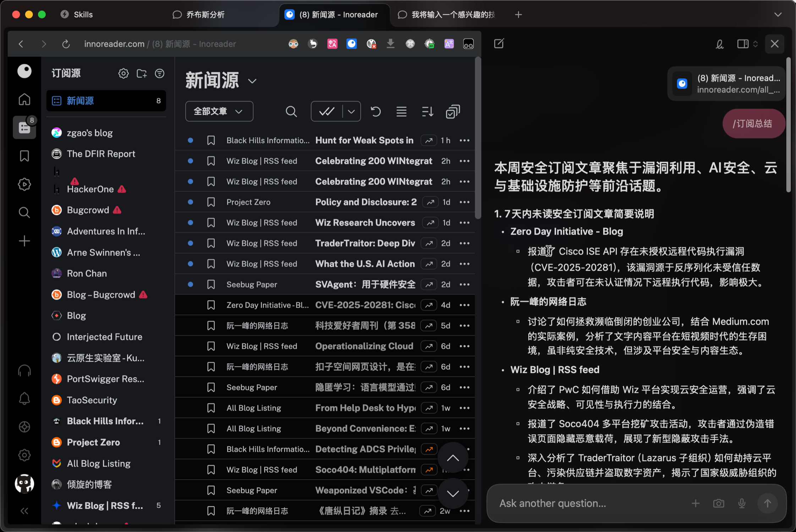Click the microphone icon in chat input
This screenshot has width=796, height=532.
[x=742, y=503]
